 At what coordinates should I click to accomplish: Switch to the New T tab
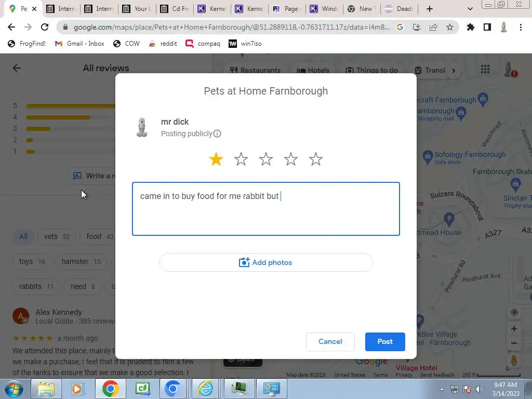click(x=362, y=9)
